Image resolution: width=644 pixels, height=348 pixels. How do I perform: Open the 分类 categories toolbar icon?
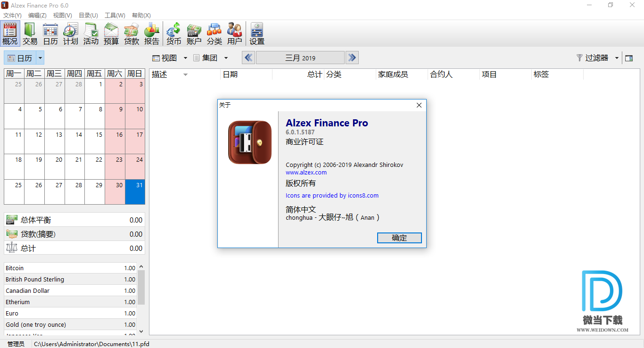tap(215, 33)
